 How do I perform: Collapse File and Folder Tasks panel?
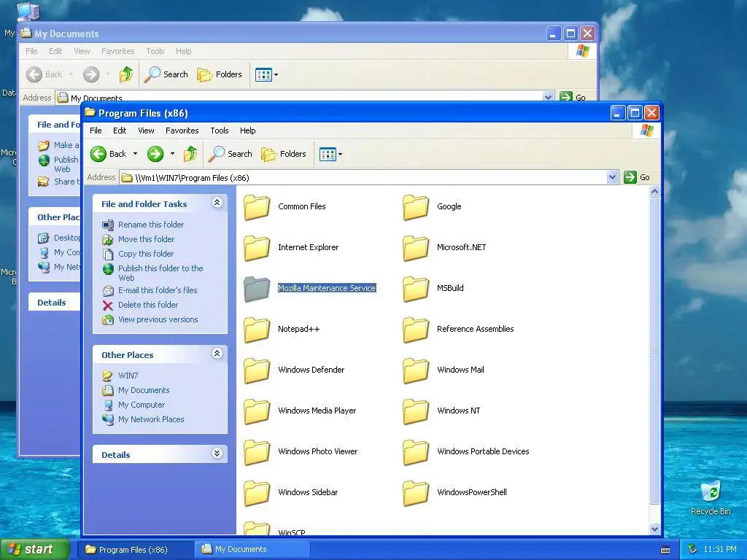(217, 203)
